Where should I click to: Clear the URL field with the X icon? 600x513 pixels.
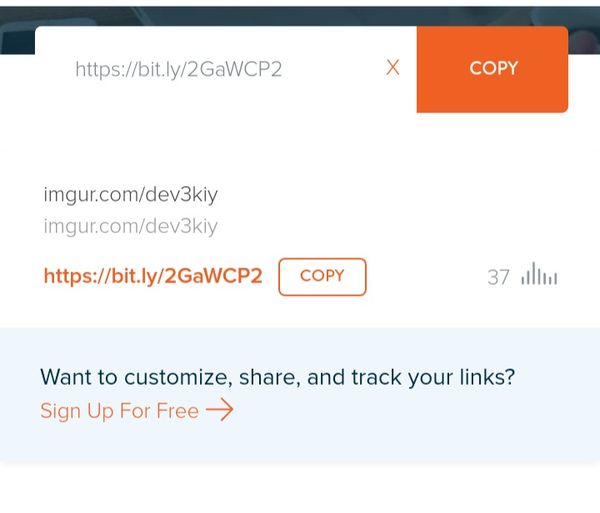[x=393, y=68]
